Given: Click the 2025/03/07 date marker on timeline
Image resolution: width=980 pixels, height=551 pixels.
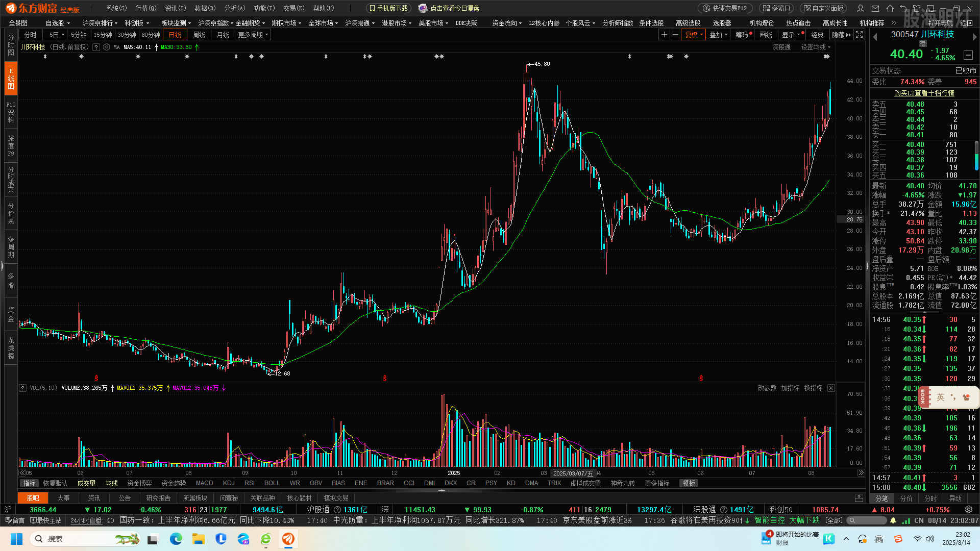Looking at the screenshot, I should (x=573, y=473).
